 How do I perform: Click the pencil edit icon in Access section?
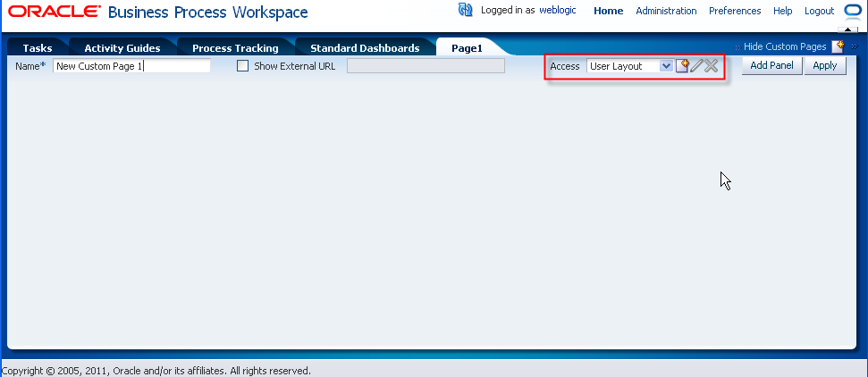tap(696, 66)
